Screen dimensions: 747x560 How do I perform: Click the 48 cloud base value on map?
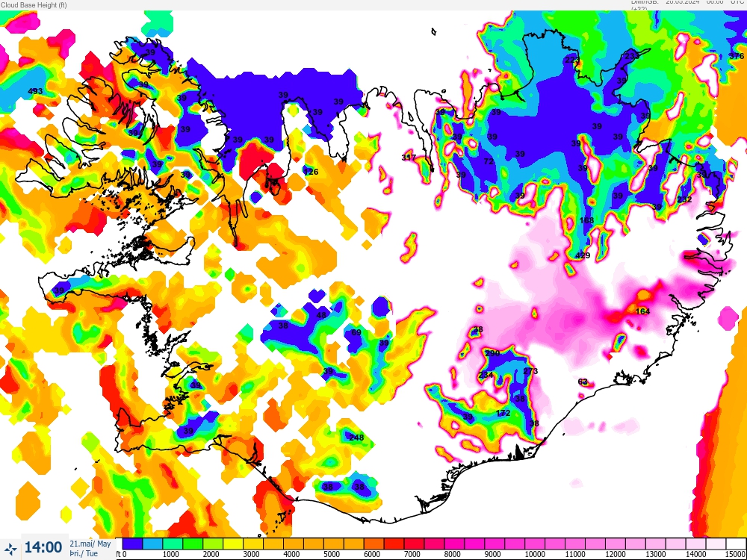click(321, 315)
